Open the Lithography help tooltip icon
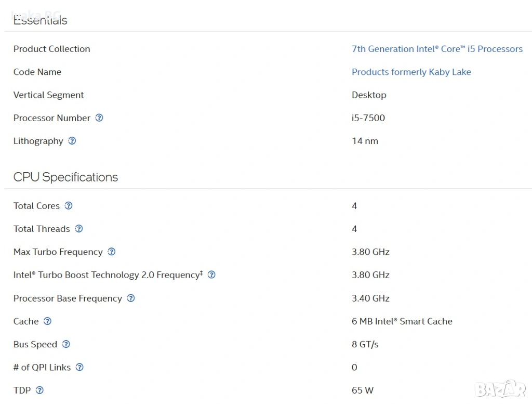This screenshot has width=532, height=404. tap(72, 141)
